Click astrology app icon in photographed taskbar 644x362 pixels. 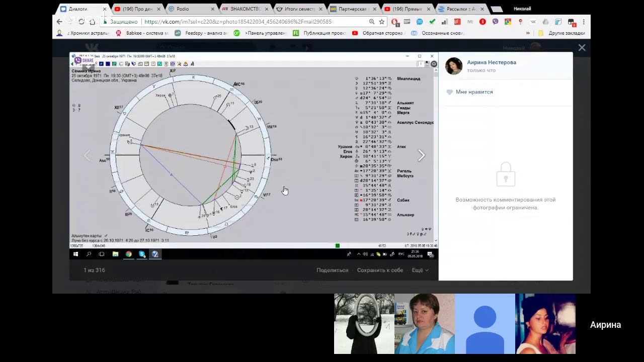click(155, 254)
